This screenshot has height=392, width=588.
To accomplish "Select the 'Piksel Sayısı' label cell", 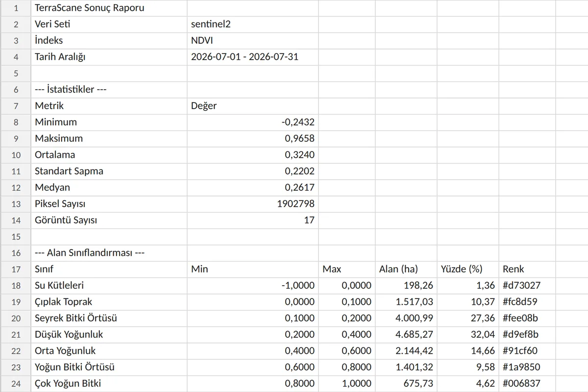I will [x=109, y=204].
